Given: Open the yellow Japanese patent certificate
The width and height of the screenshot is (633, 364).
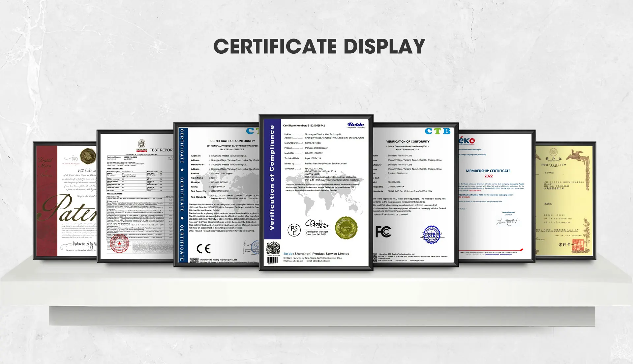Looking at the screenshot, I should click(x=565, y=201).
